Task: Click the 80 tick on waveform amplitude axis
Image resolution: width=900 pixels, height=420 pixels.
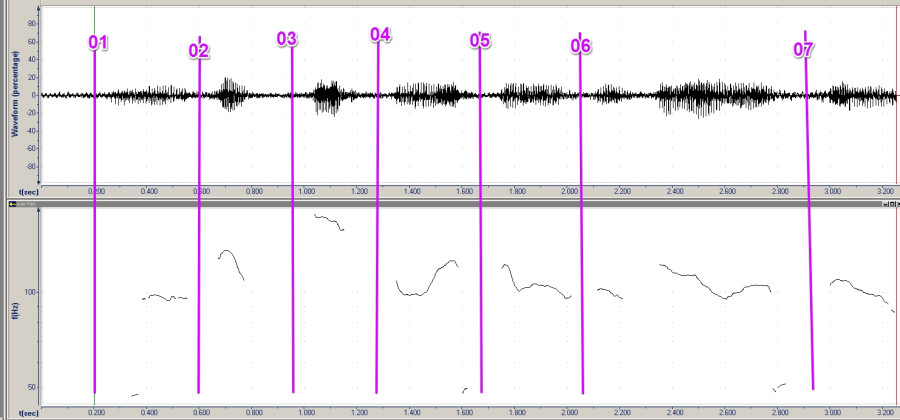Action: [32, 24]
